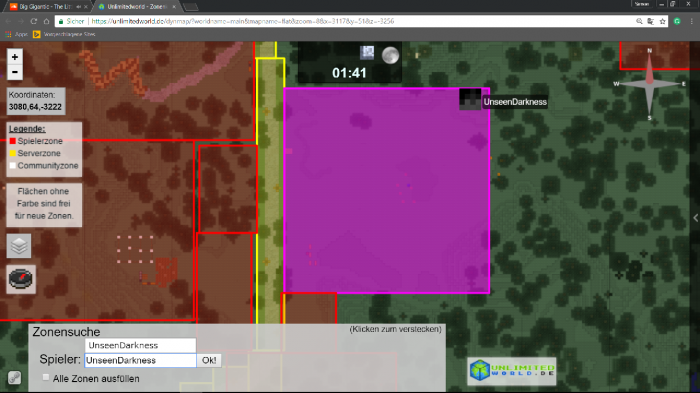Zoom out the map with minus button
700x393 pixels.
[x=15, y=72]
